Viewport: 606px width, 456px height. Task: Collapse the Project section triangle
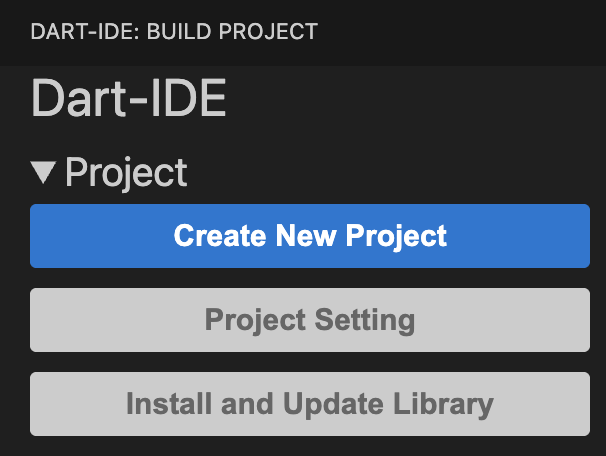(x=44, y=174)
